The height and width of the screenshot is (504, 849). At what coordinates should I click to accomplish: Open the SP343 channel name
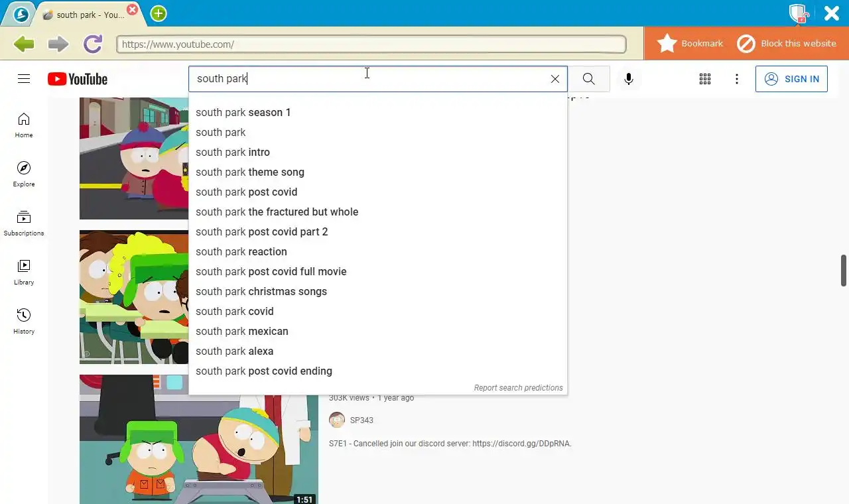[x=361, y=420]
